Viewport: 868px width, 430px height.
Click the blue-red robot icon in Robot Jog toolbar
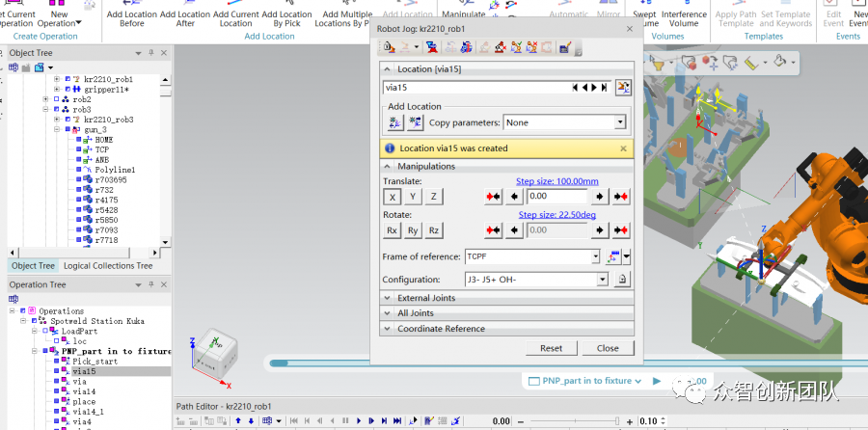tap(431, 47)
